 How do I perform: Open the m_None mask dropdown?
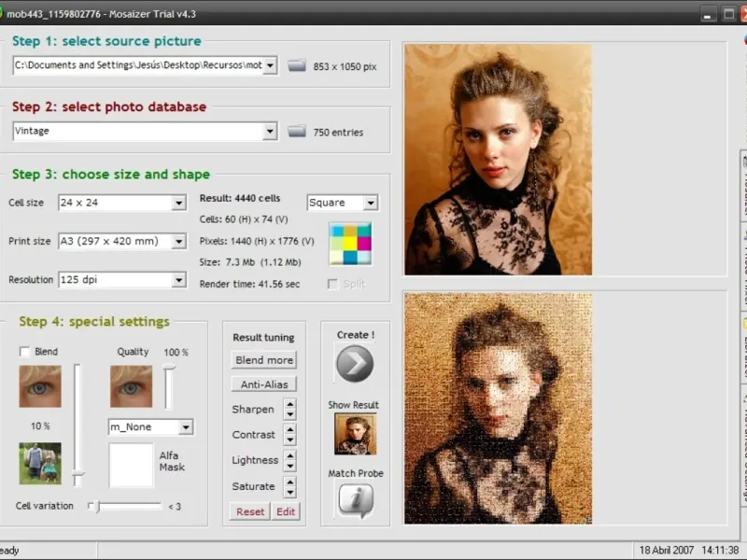[186, 427]
